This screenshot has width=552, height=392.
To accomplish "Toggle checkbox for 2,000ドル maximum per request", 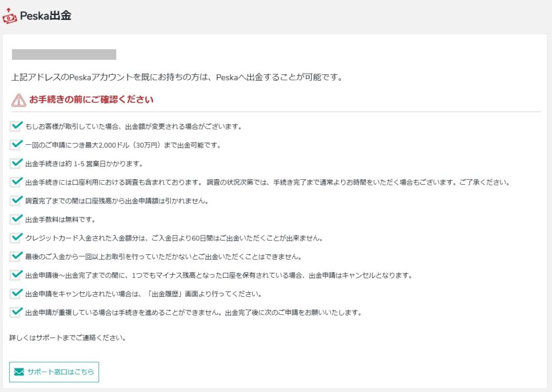I will tap(16, 145).
